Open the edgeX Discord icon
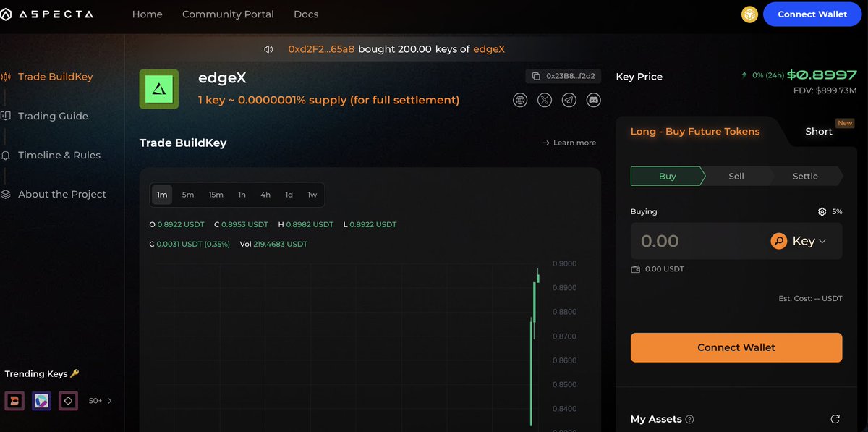868x432 pixels. 594,101
